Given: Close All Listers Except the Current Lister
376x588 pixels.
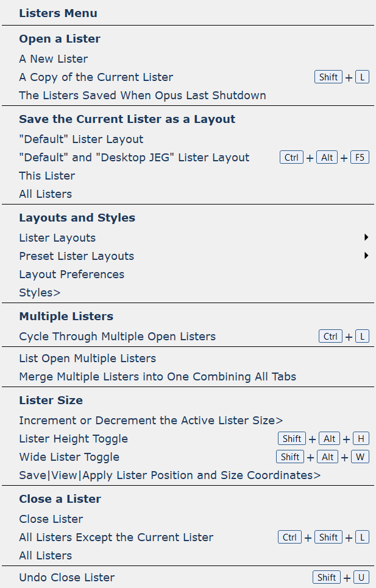Looking at the screenshot, I should 116,537.
